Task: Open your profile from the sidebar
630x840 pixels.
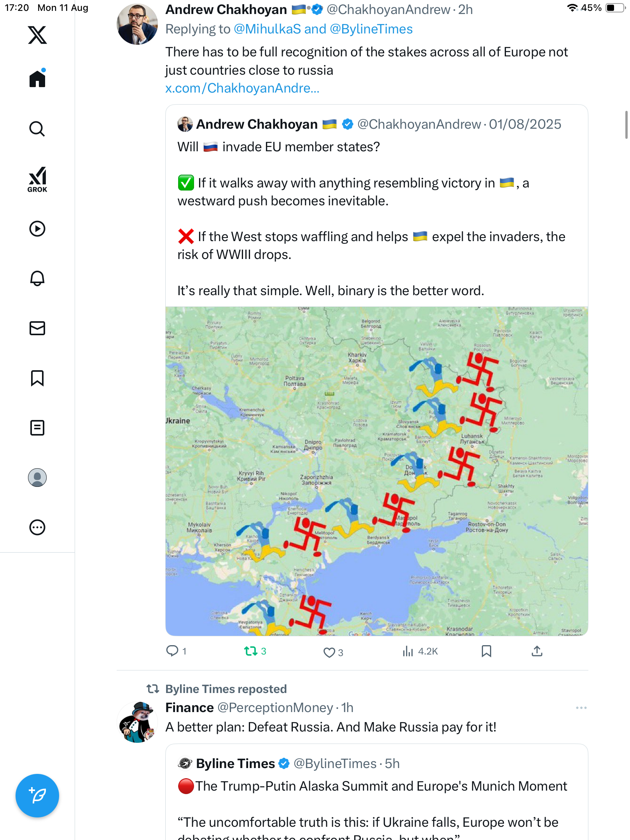Action: click(37, 478)
